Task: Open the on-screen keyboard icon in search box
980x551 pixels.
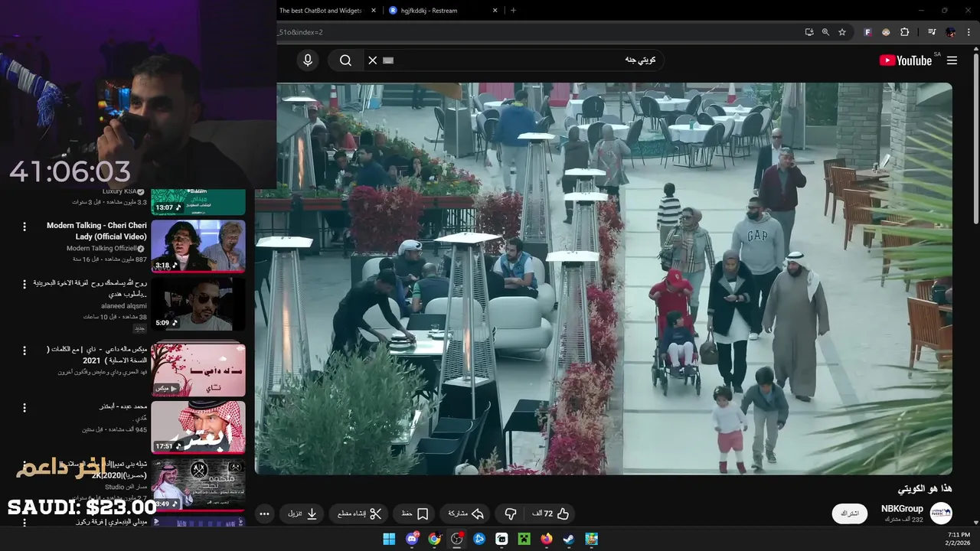Action: [388, 60]
